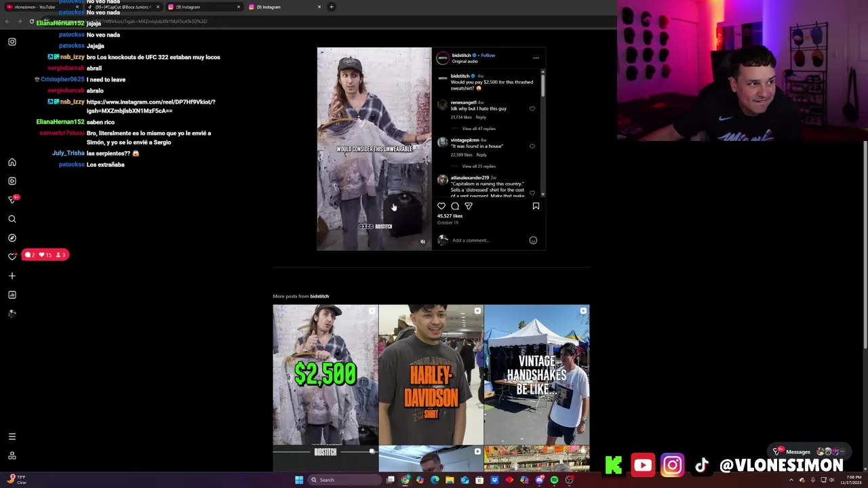Open a new browser tab
The width and height of the screenshot is (868, 488).
coord(331,7)
